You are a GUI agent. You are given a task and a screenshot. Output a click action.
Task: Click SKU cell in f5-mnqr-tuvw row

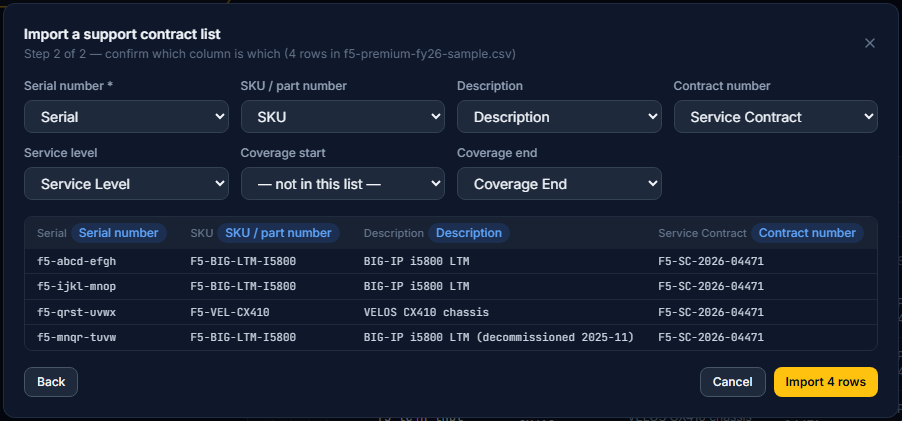pyautogui.click(x=243, y=337)
